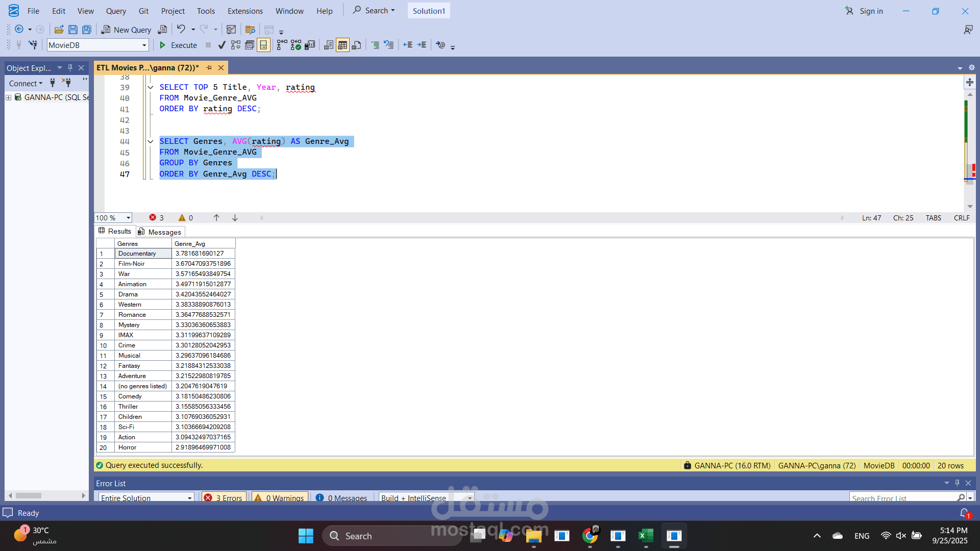
Task: Expand the GANNA-PC server node
Action: tap(8, 97)
